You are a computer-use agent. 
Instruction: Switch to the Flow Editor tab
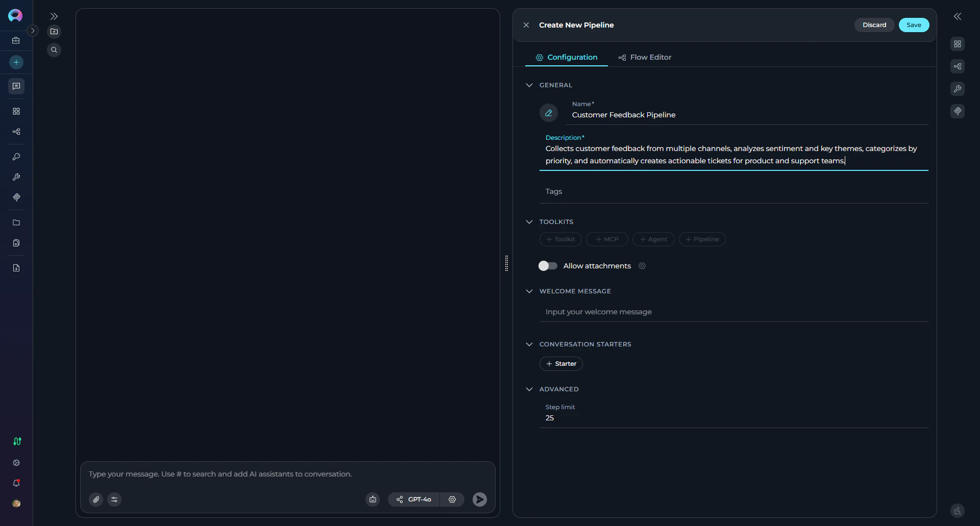[645, 57]
